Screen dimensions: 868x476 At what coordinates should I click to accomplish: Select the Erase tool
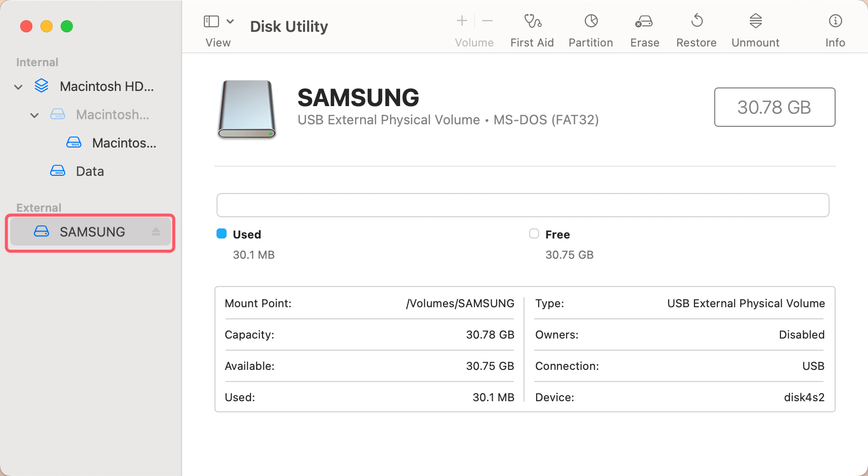coord(644,28)
